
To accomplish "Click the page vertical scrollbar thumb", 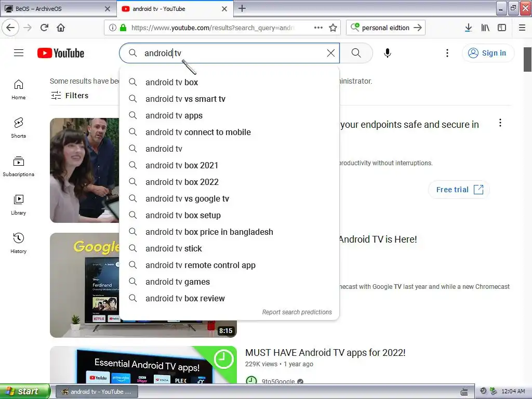I will tap(527, 59).
